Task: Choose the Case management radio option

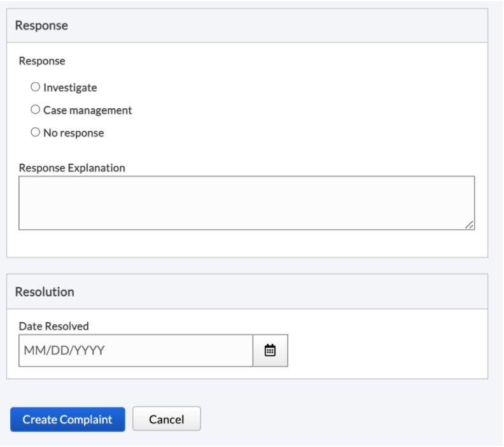Action: (35, 110)
